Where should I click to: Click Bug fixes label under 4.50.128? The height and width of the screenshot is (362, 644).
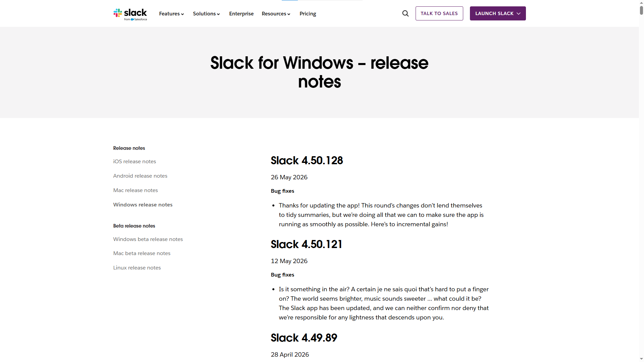(282, 191)
